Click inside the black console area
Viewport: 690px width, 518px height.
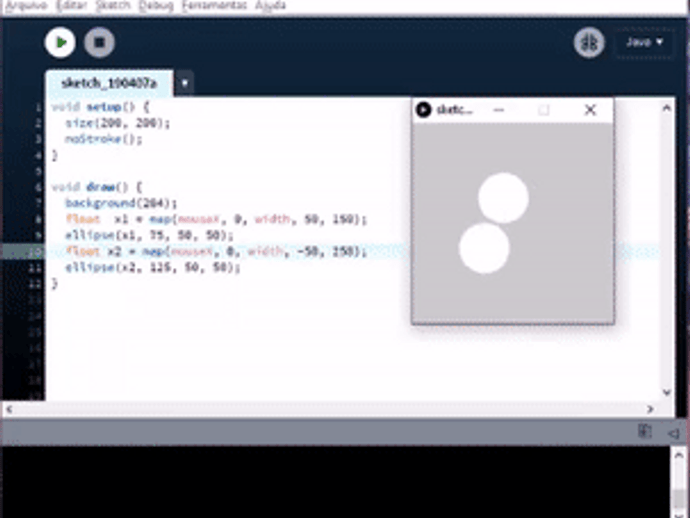[x=336, y=482]
